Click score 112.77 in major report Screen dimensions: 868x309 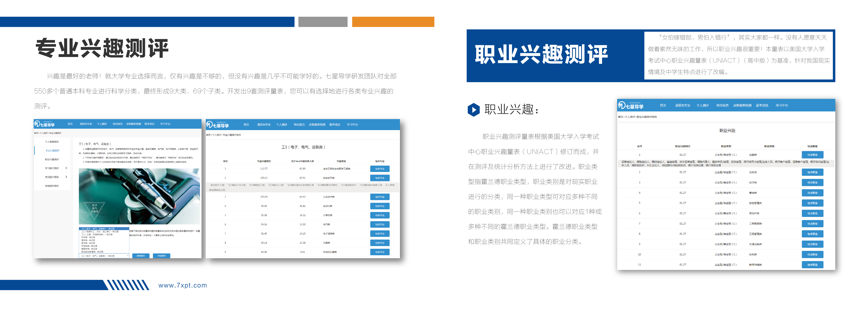[x=264, y=169]
